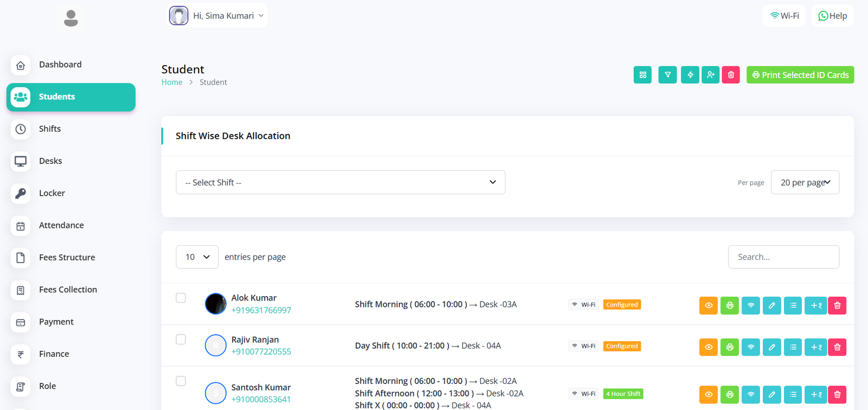
Task: Select Rajiv Ranjan's row checkbox
Action: coord(181,339)
